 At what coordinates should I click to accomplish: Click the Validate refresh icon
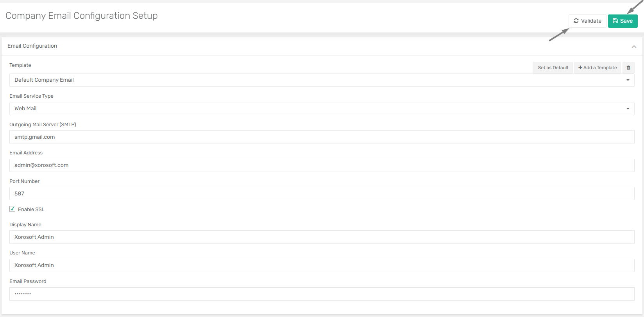coord(576,21)
